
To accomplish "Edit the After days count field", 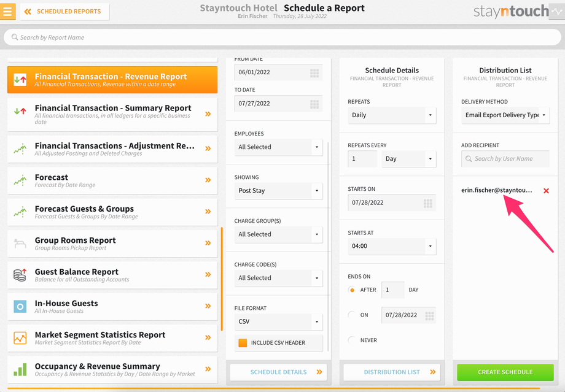I will coord(393,290).
